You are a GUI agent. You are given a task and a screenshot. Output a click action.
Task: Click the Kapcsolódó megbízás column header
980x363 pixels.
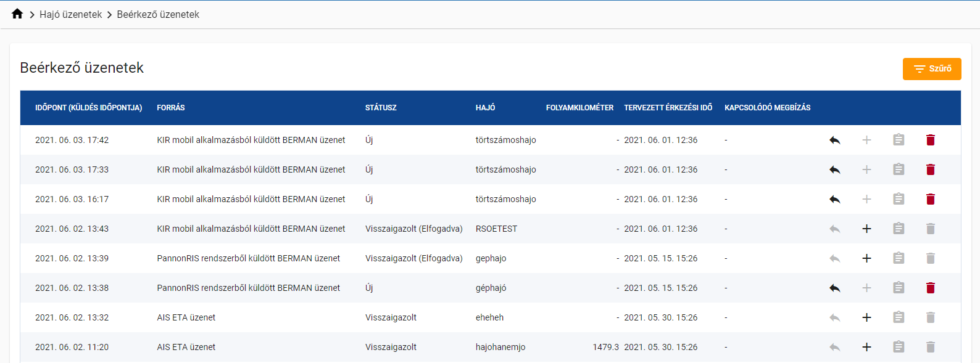pyautogui.click(x=767, y=108)
